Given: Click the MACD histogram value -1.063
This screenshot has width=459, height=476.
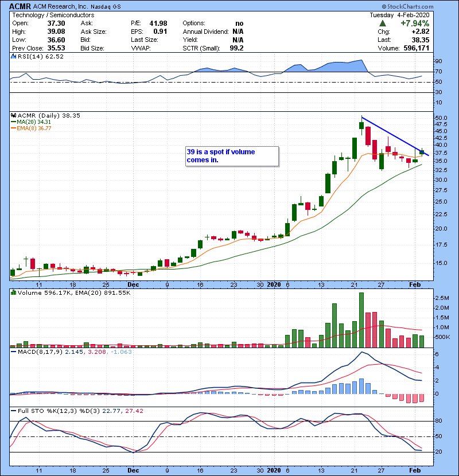Looking at the screenshot, I should point(121,352).
